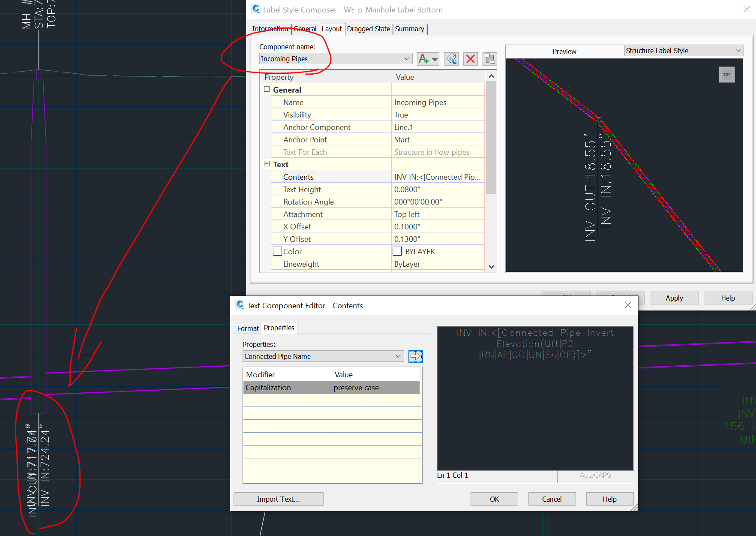Switch to the Dragged State tab
This screenshot has width=756, height=536.
pyautogui.click(x=368, y=29)
